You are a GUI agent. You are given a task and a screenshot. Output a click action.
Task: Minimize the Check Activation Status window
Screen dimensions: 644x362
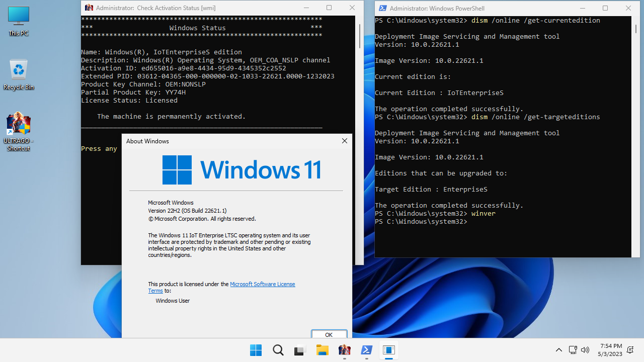(x=306, y=8)
